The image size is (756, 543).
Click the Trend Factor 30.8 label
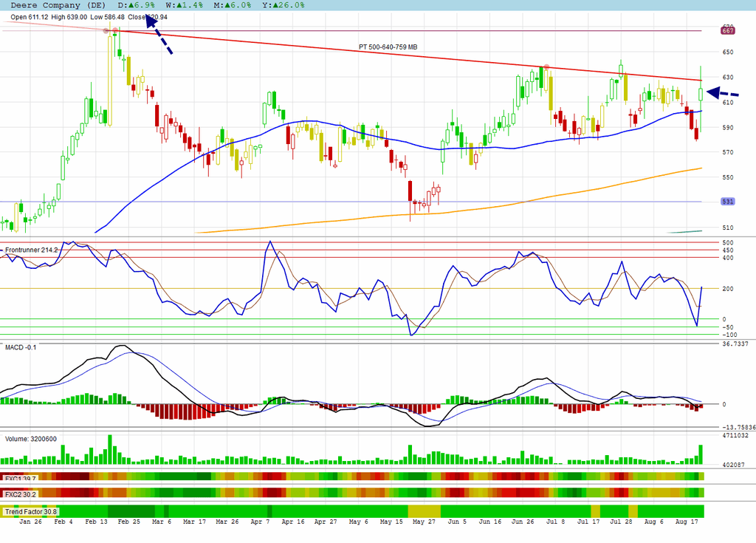pos(31,512)
